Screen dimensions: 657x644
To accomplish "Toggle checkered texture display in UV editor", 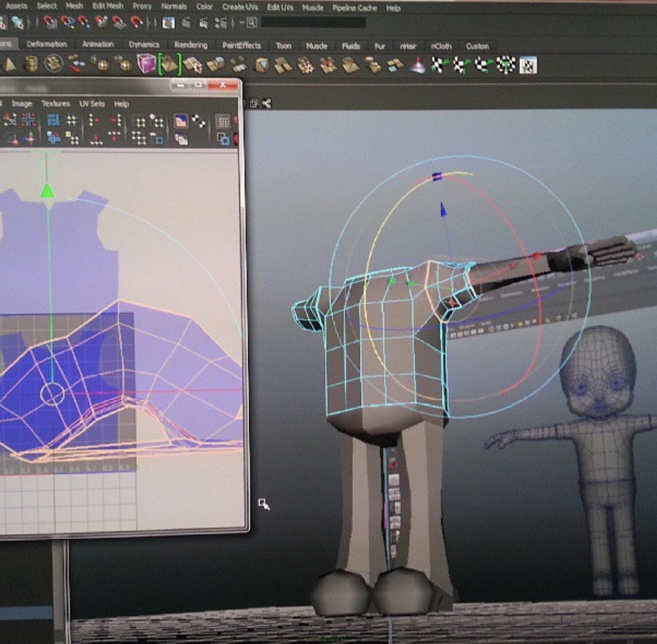I will [x=198, y=122].
